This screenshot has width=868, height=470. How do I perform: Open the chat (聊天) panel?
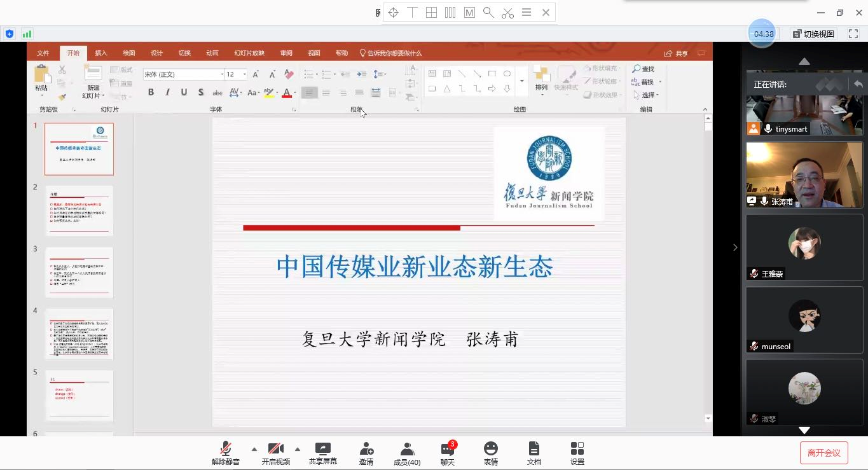448,453
